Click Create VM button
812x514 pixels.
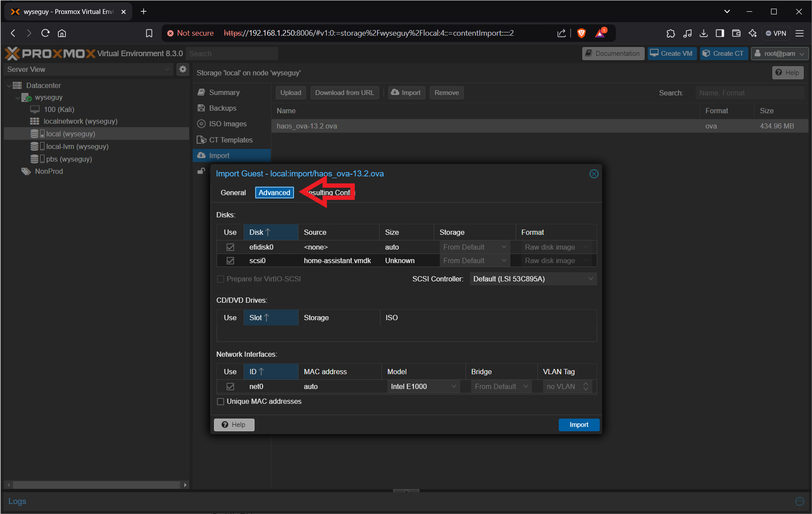coord(672,54)
